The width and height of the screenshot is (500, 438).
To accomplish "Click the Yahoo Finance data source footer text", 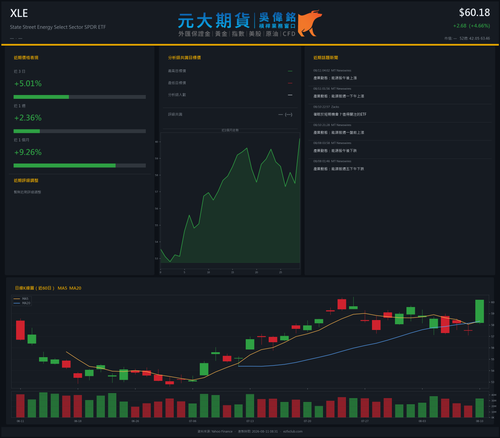I will pyautogui.click(x=215, y=431).
